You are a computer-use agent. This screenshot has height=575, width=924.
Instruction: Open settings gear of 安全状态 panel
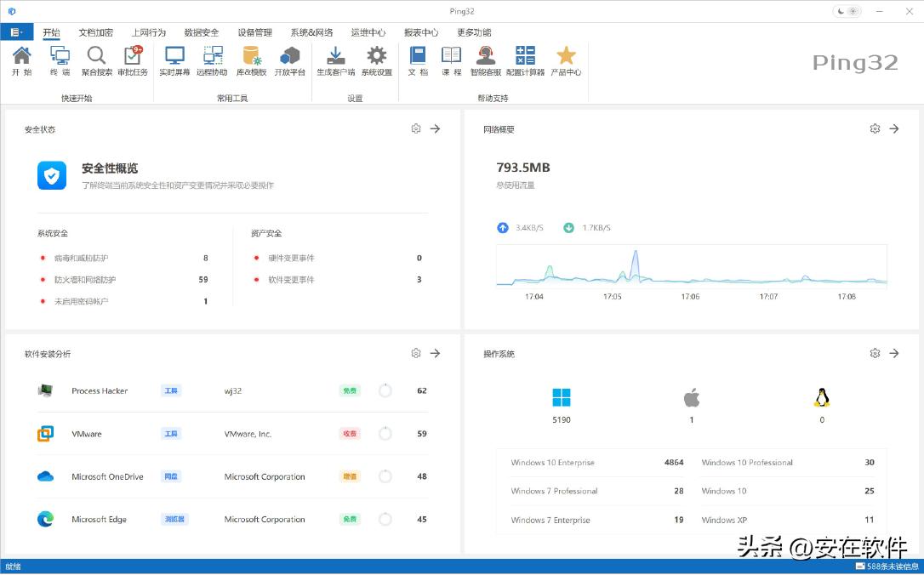point(416,128)
